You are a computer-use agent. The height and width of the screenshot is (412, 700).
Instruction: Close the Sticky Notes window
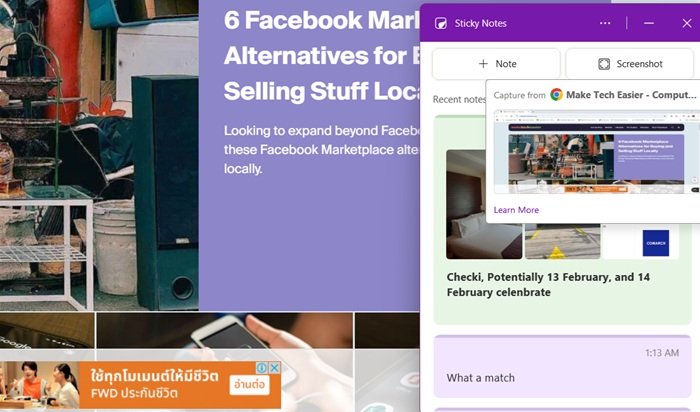tap(687, 23)
